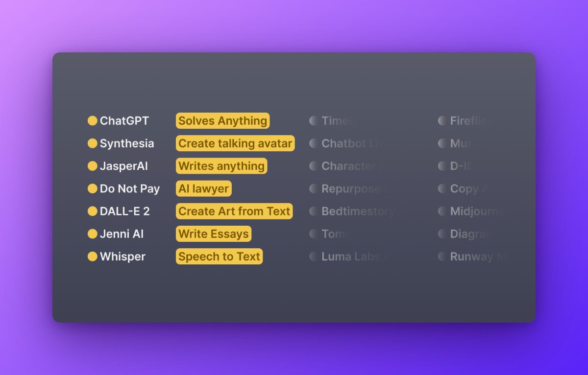Image resolution: width=588 pixels, height=375 pixels.
Task: Click the yellow dot beside Jenni AI
Action: tap(92, 234)
